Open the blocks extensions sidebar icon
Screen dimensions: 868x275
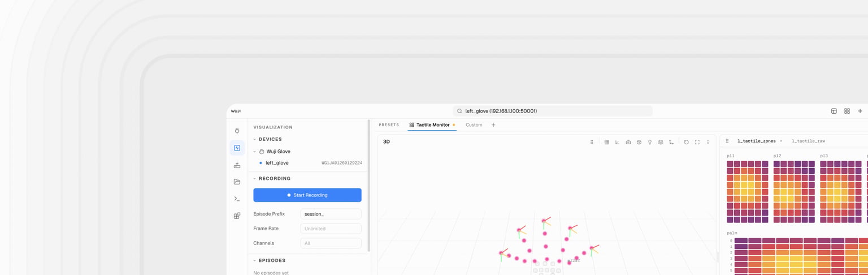coord(237,216)
